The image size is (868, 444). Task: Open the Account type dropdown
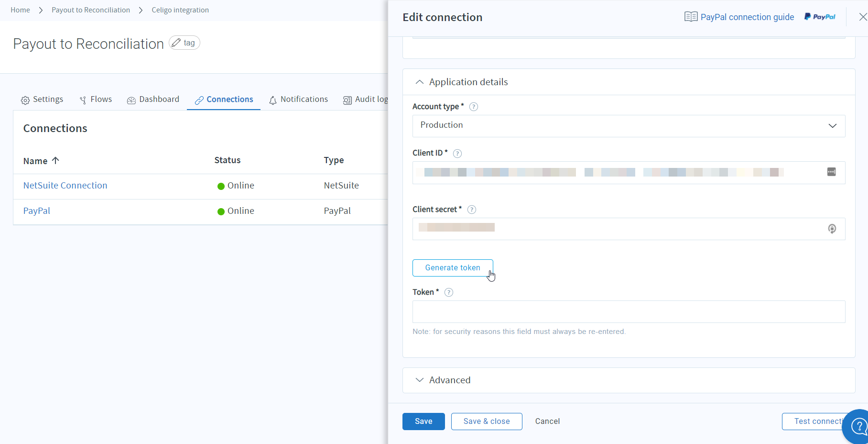[629, 126]
